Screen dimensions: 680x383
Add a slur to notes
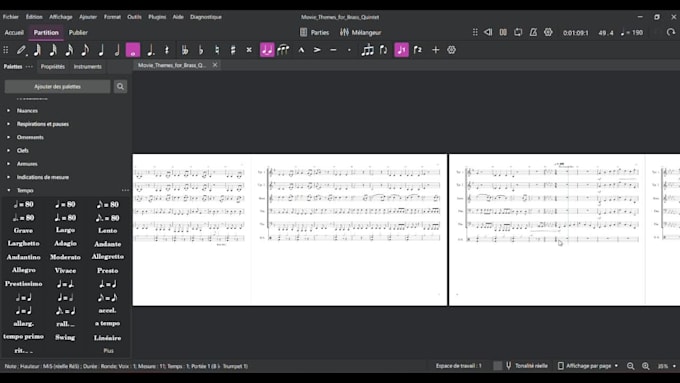point(283,50)
